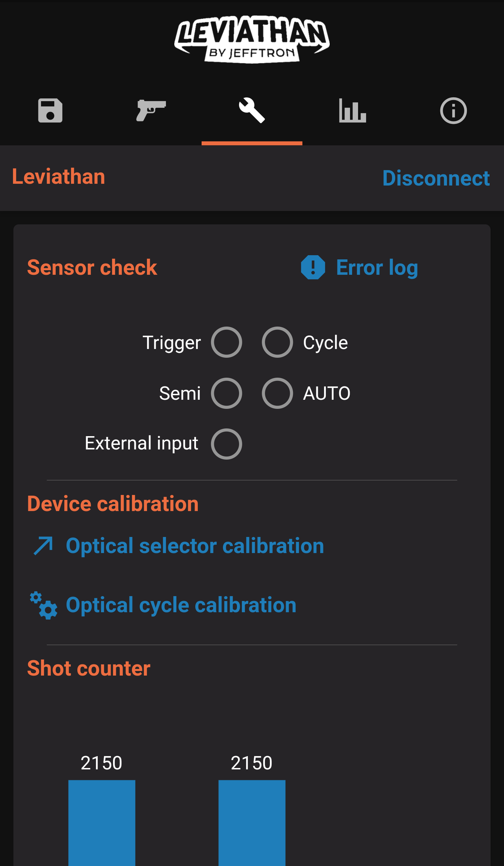The width and height of the screenshot is (504, 866).
Task: Open the statistics tab (bar chart icon)
Action: tap(352, 111)
